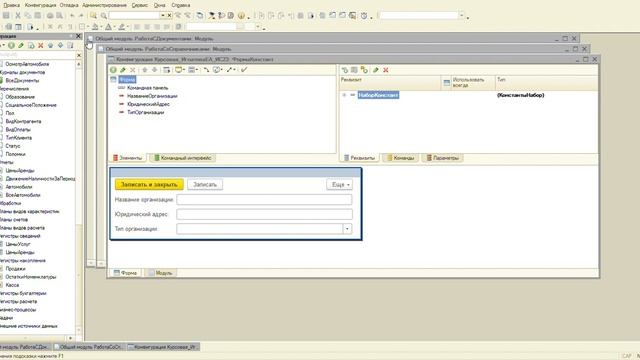The width and height of the screenshot is (640, 360).
Task: Click Название организации input field
Action: tap(264, 200)
